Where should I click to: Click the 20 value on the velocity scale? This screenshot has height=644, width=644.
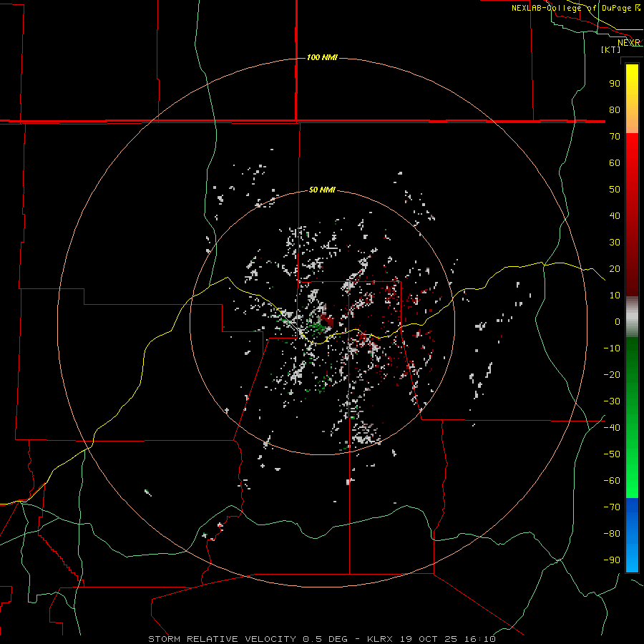tap(615, 268)
